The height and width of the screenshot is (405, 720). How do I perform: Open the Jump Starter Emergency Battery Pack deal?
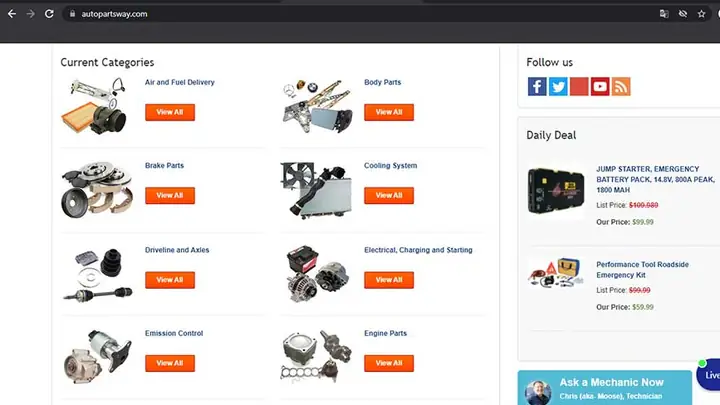(x=655, y=179)
